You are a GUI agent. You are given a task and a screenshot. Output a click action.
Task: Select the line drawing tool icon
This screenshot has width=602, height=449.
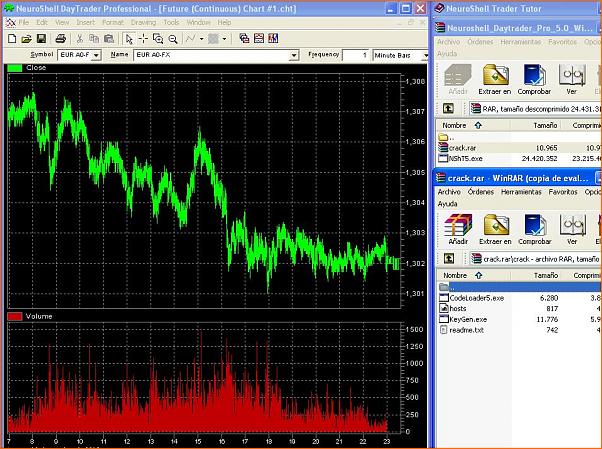click(x=191, y=38)
